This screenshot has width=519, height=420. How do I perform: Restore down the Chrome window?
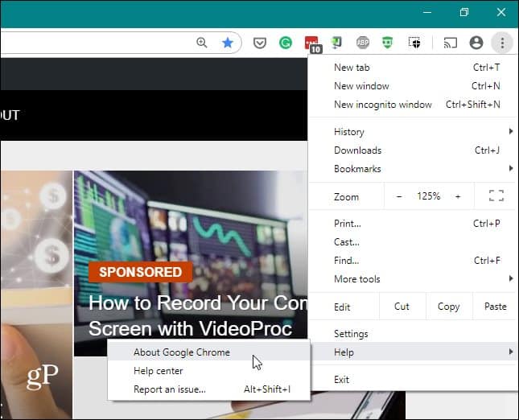464,13
